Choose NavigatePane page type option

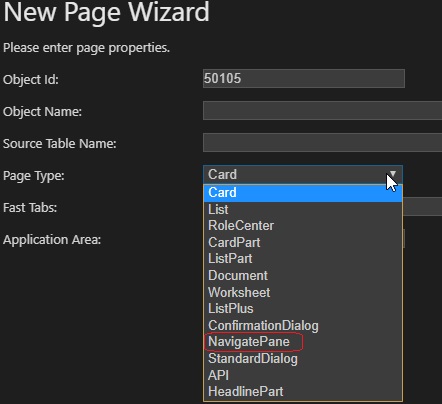[x=303, y=342]
